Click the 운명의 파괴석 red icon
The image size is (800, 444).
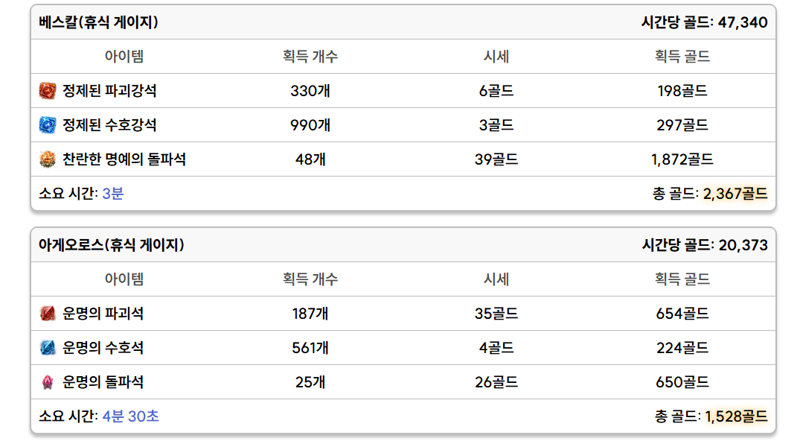pyautogui.click(x=47, y=313)
